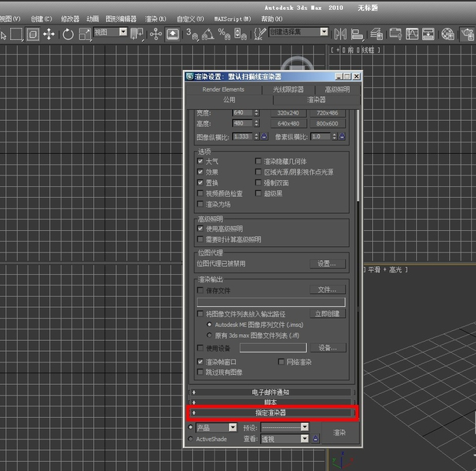Uncheck the 大气 checkbox
476x471 pixels.
coord(200,161)
